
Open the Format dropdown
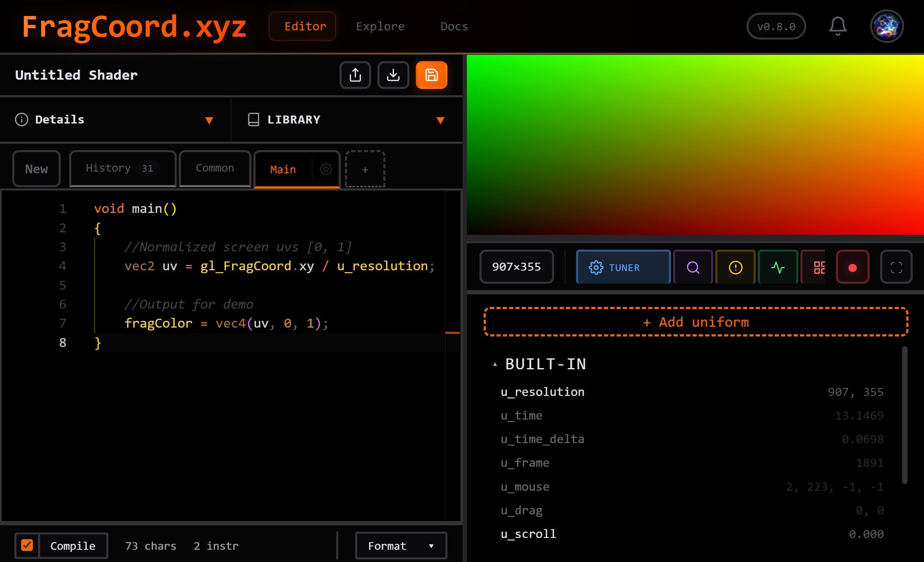coord(401,546)
